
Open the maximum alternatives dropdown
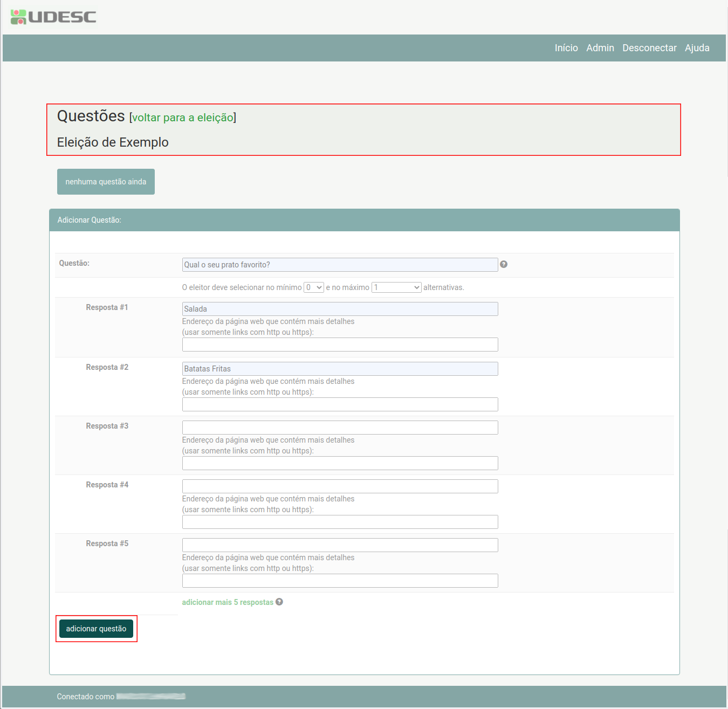point(396,287)
